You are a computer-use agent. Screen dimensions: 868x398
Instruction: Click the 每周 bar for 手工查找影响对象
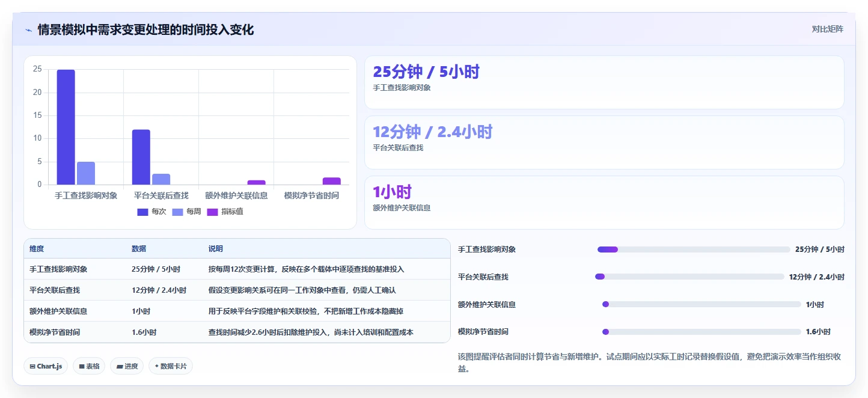pyautogui.click(x=86, y=173)
